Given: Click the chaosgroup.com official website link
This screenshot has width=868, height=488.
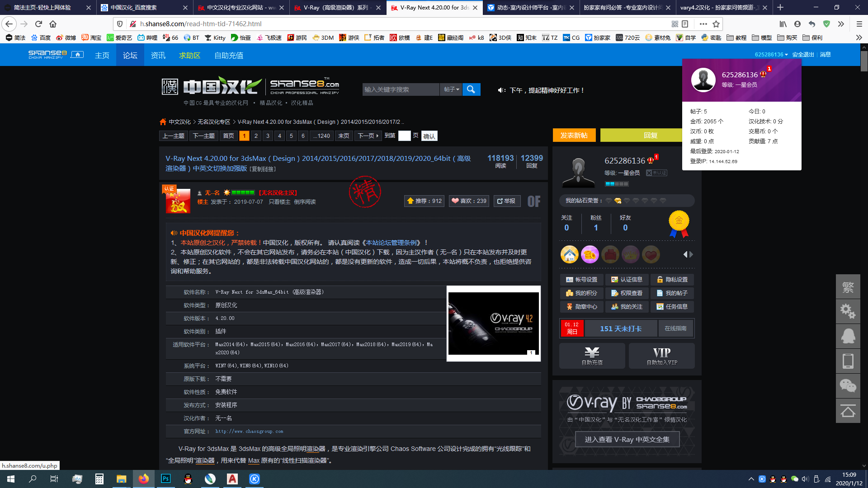Looking at the screenshot, I should [x=249, y=432].
